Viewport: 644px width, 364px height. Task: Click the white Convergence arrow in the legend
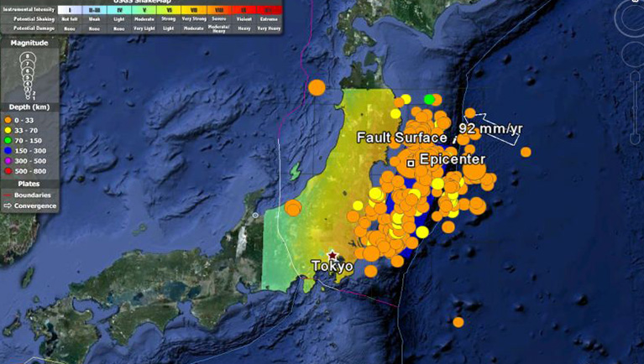pyautogui.click(x=8, y=205)
